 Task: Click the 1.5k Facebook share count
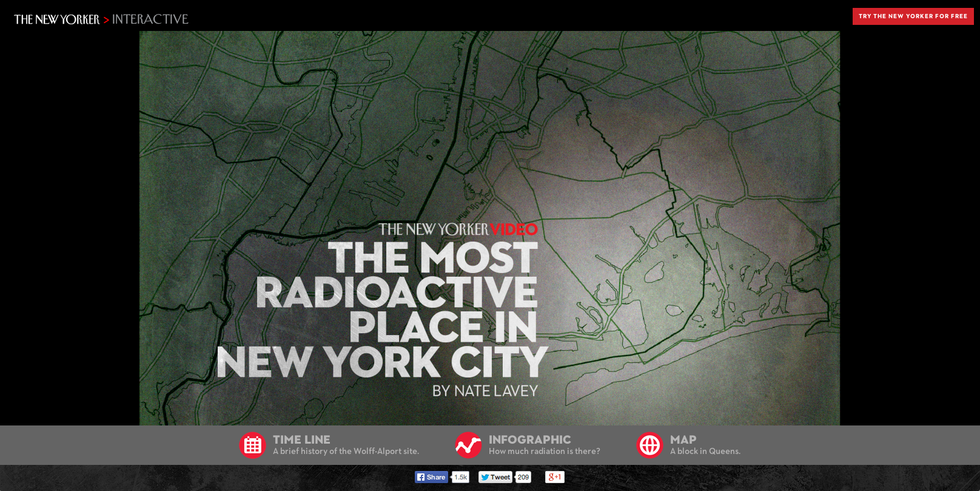pos(461,477)
